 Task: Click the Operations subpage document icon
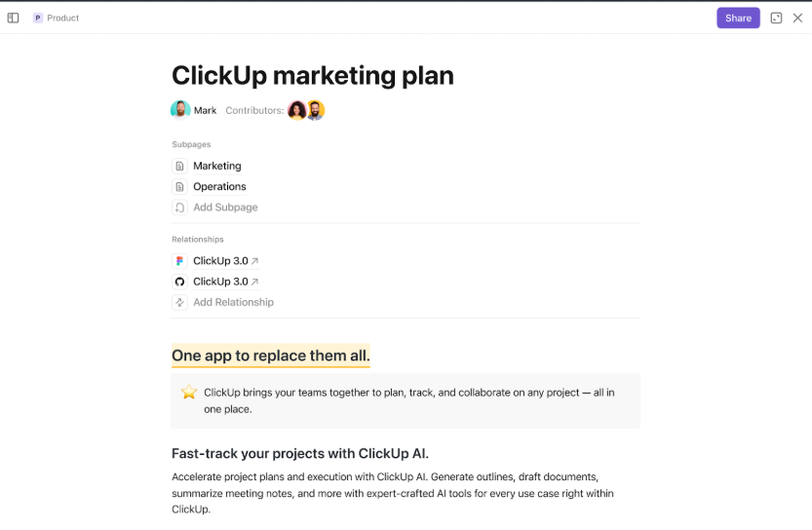(179, 186)
